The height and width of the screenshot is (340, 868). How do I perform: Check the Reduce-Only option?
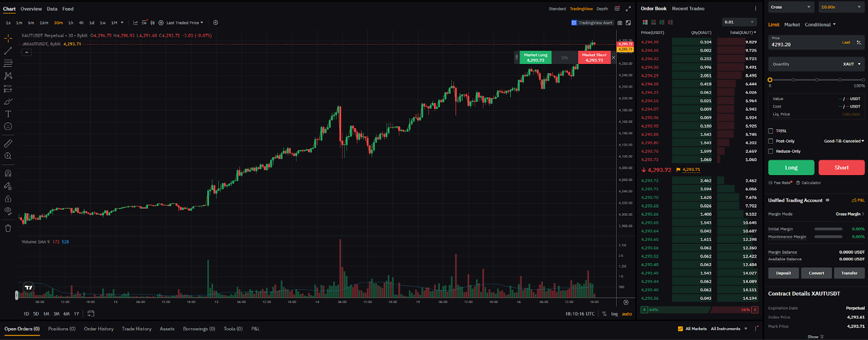point(771,151)
